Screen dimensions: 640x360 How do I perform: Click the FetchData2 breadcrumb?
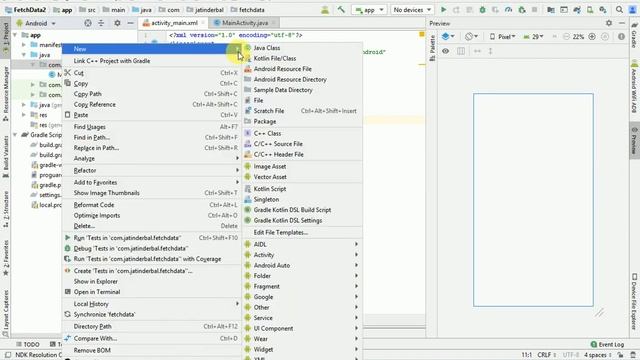(x=25, y=9)
